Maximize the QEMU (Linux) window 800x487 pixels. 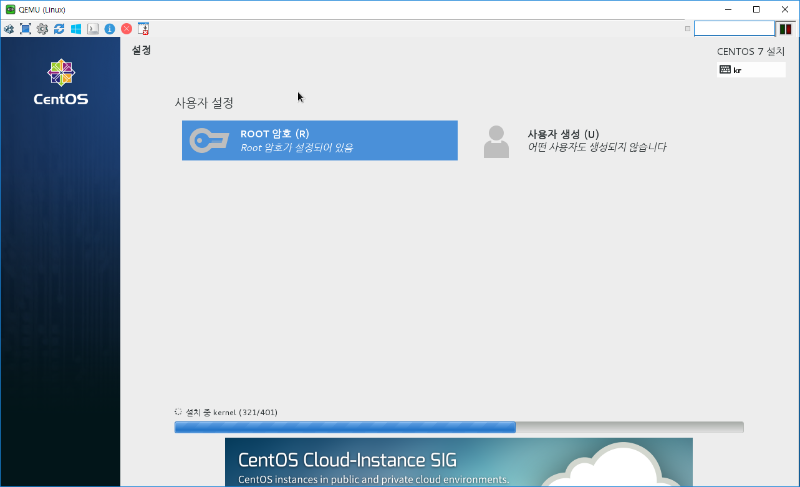(756, 9)
